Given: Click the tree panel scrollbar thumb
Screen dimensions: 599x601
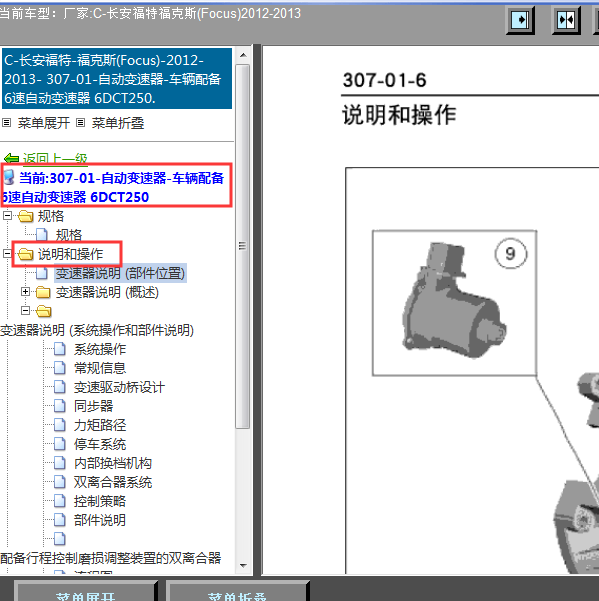Looking at the screenshot, I should 243,246.
